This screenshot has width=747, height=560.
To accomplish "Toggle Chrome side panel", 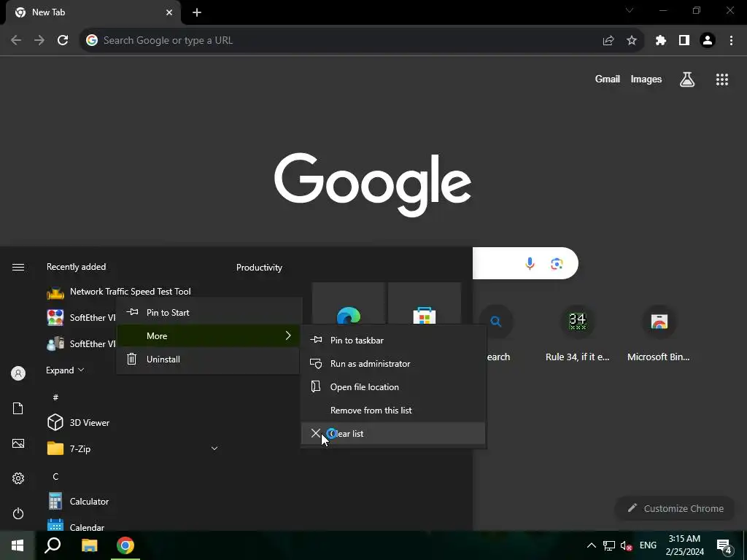I will [x=684, y=41].
